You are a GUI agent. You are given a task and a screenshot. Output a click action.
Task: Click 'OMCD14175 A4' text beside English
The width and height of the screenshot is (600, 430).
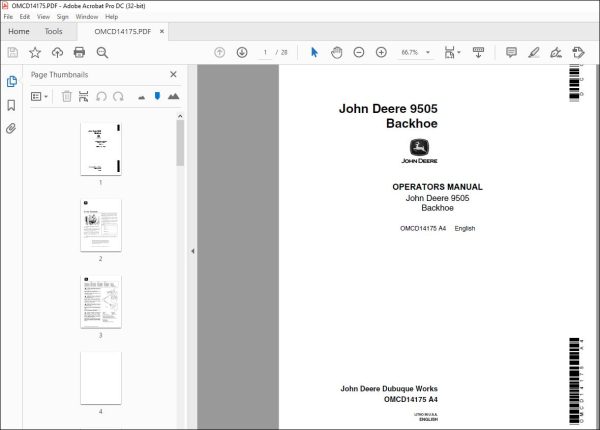coord(423,228)
